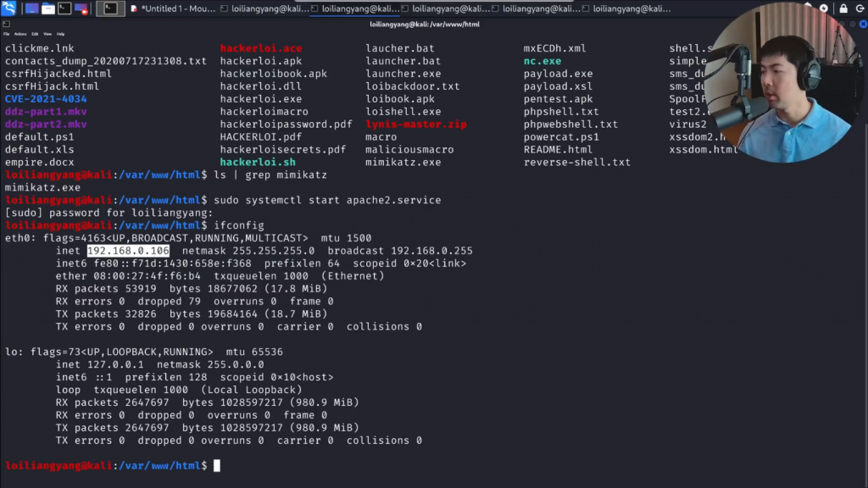Click the hackerloi.sh filename in the listing

(x=258, y=162)
